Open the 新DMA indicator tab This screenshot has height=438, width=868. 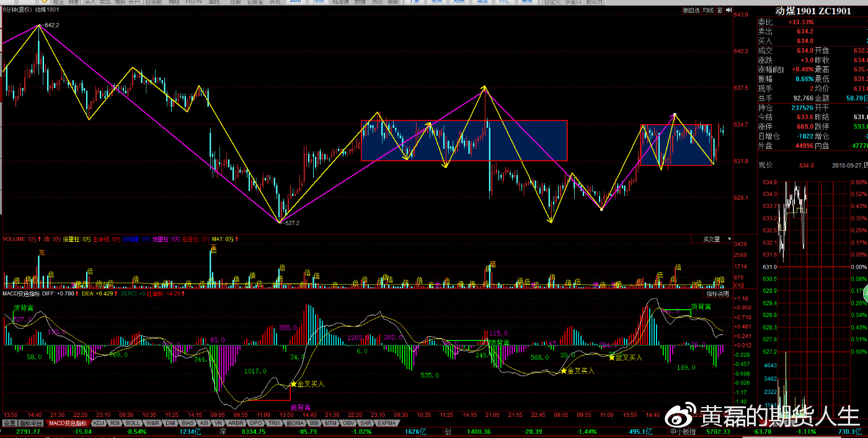click(295, 423)
